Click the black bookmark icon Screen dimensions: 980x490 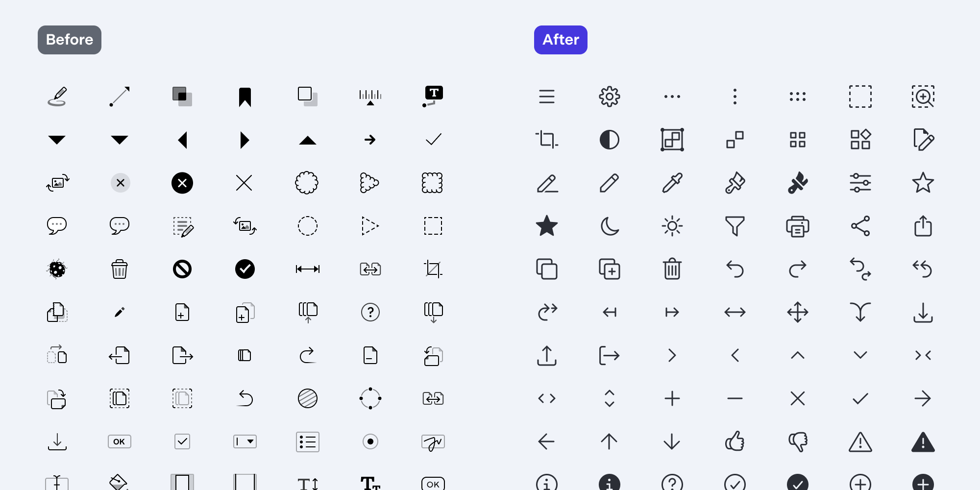(x=245, y=97)
